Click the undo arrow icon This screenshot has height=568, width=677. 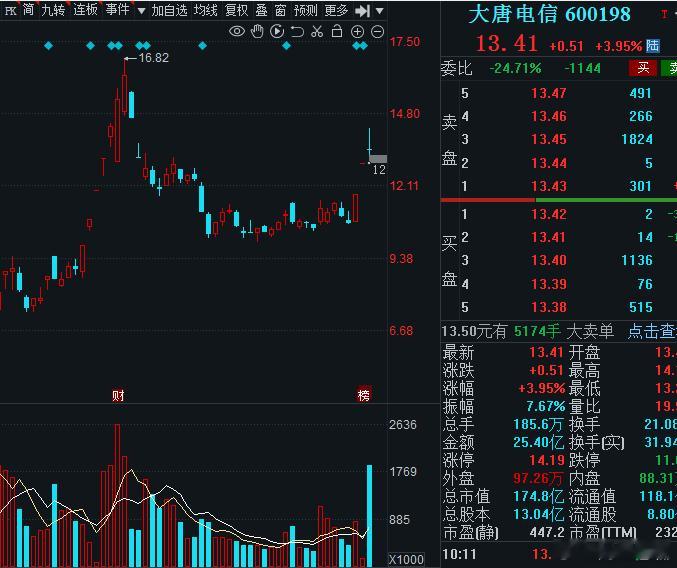297,32
